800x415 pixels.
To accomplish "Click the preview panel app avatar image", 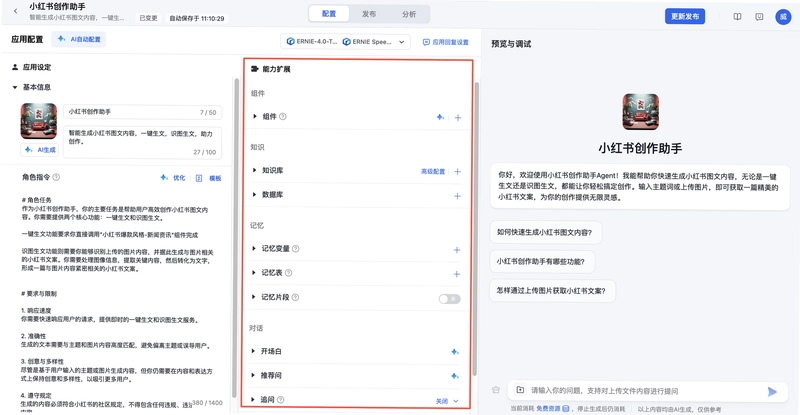I will point(640,112).
